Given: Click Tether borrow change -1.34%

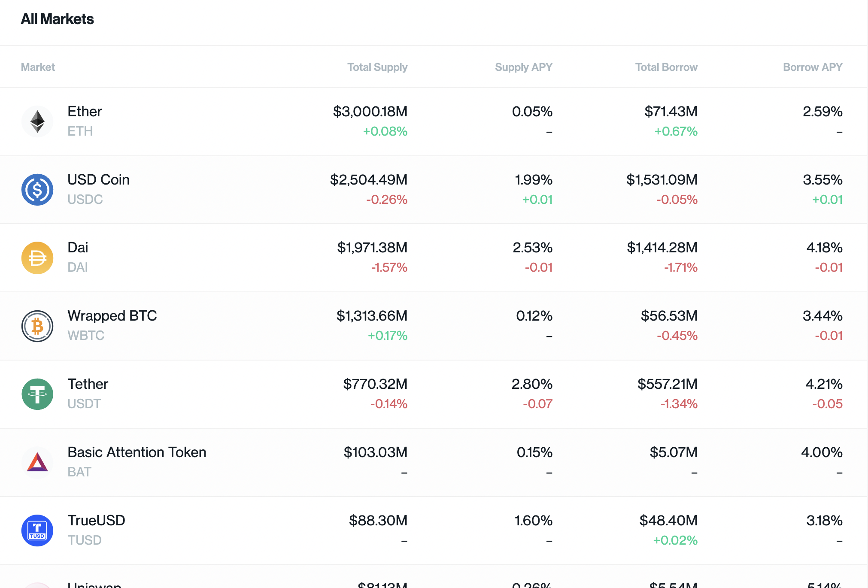Looking at the screenshot, I should (679, 404).
